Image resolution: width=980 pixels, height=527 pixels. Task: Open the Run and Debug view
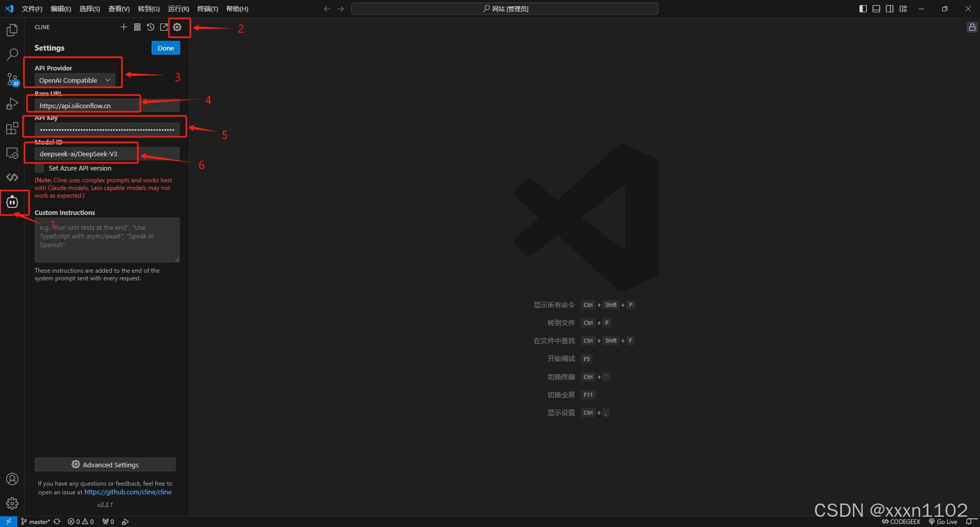(12, 104)
